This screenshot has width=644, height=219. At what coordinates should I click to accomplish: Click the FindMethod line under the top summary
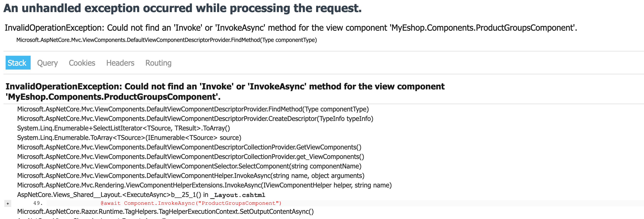(166, 40)
